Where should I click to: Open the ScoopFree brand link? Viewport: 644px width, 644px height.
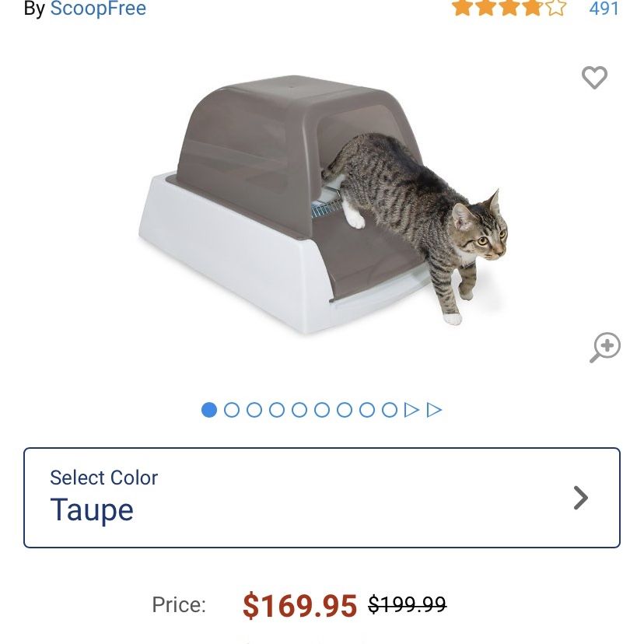[98, 9]
